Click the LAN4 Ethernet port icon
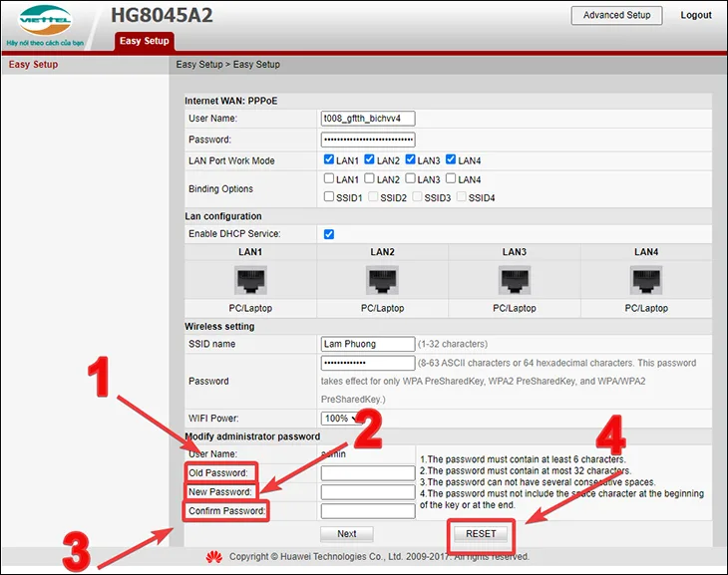Viewport: 728px width, 575px height. (x=646, y=280)
